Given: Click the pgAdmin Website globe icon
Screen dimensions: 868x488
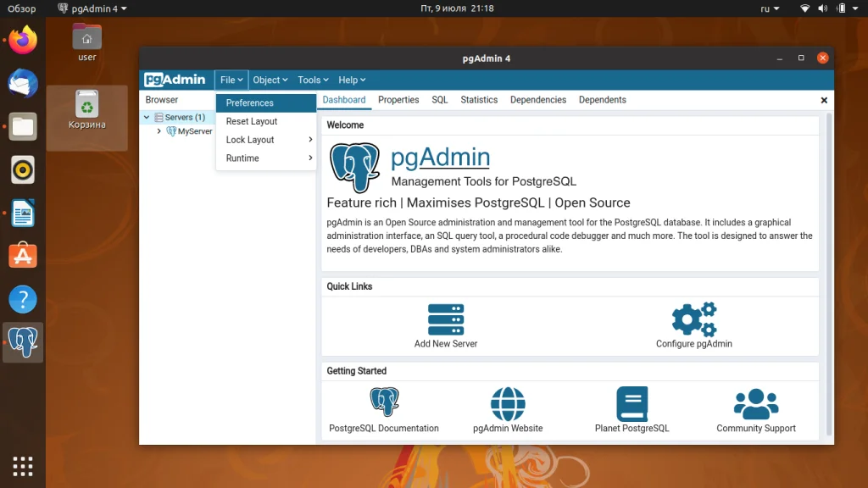Looking at the screenshot, I should tap(507, 406).
